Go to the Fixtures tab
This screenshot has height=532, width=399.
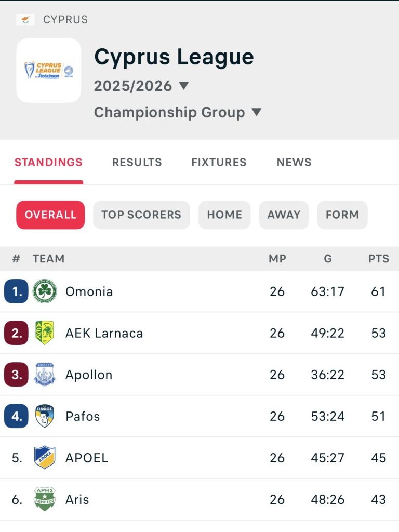219,162
